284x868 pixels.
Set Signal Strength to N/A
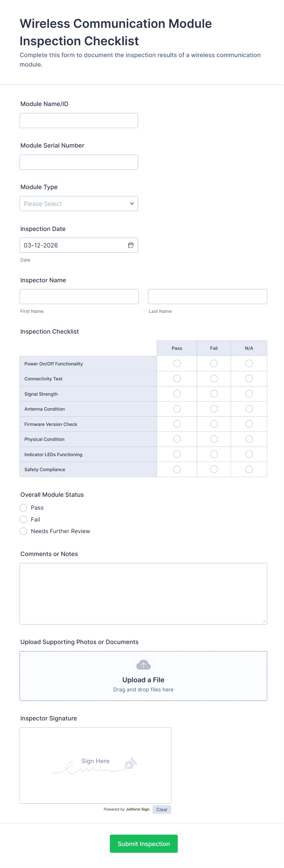click(249, 394)
